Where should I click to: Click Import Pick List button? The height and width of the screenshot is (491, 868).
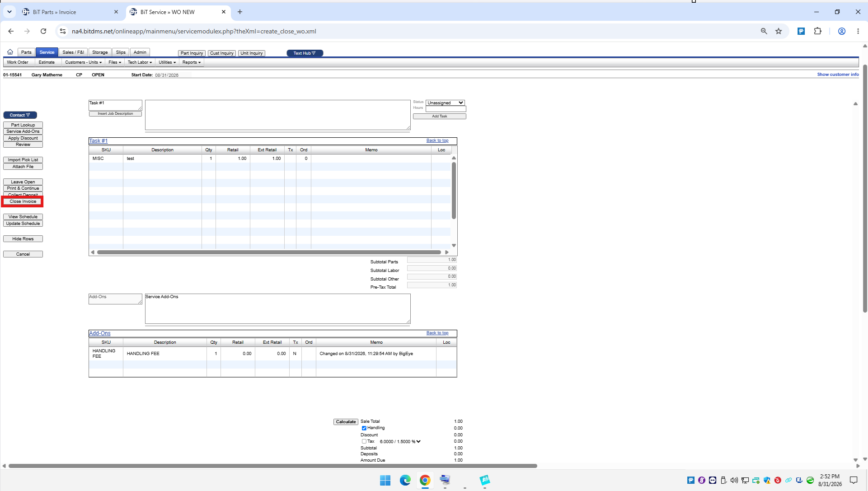pos(23,160)
